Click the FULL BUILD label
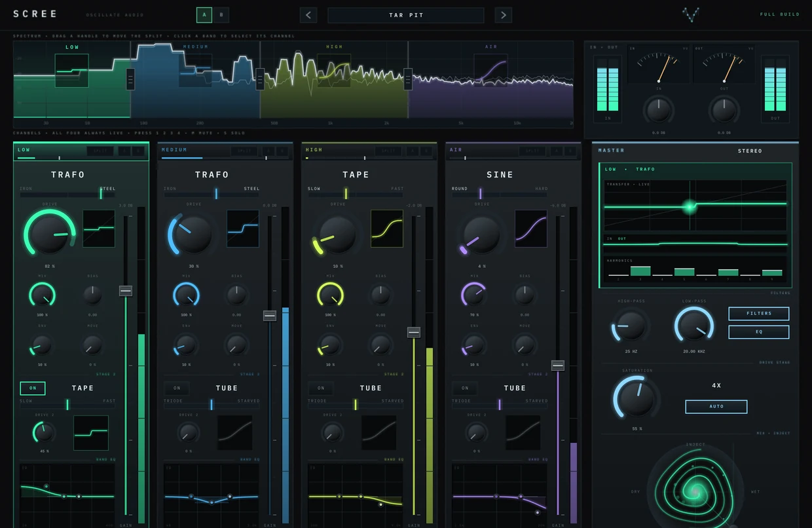The width and height of the screenshot is (812, 528). (x=780, y=14)
